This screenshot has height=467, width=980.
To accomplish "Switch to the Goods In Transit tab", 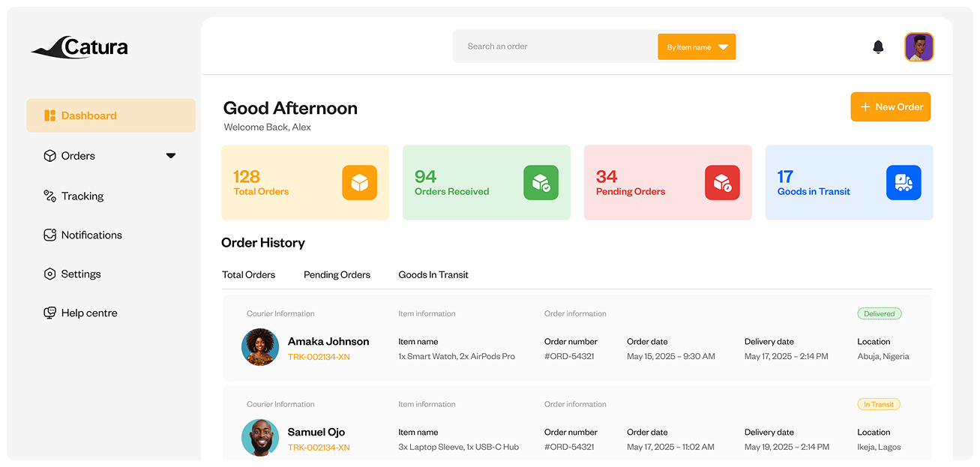I will coord(433,275).
